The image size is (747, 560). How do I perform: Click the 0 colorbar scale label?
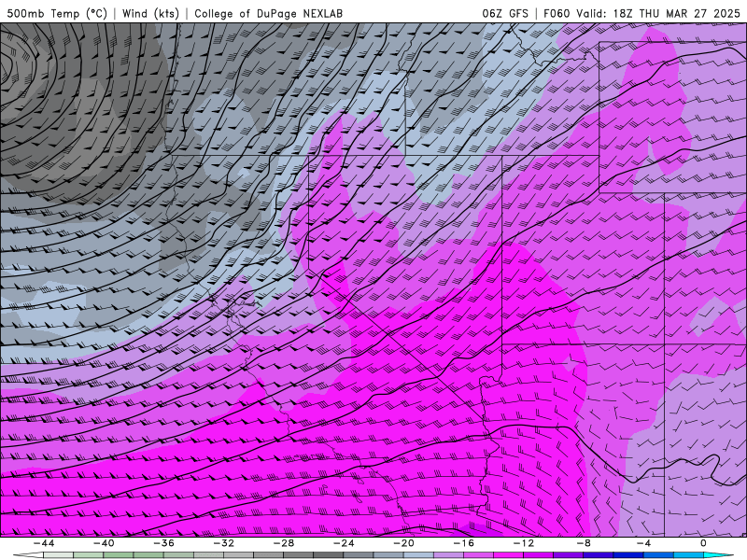click(x=703, y=543)
